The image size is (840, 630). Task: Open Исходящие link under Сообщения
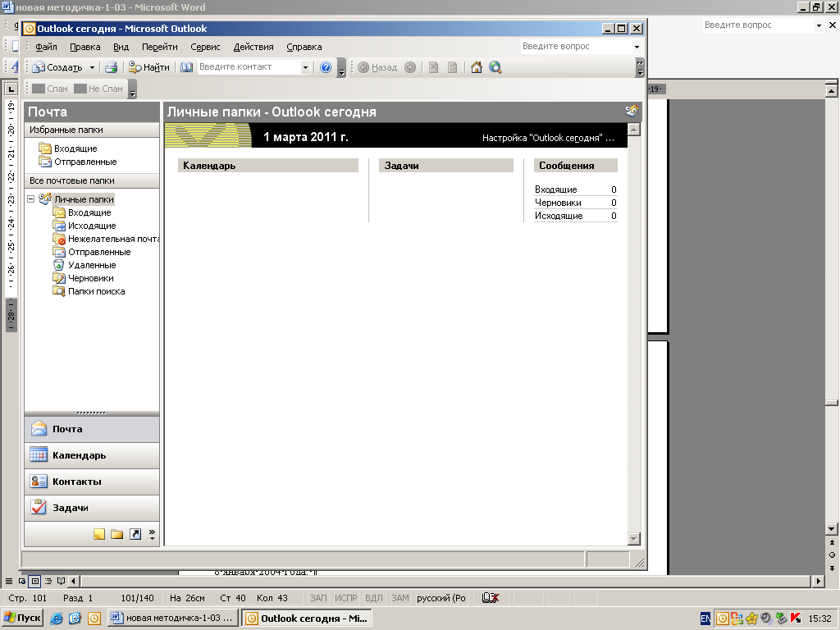click(x=558, y=216)
